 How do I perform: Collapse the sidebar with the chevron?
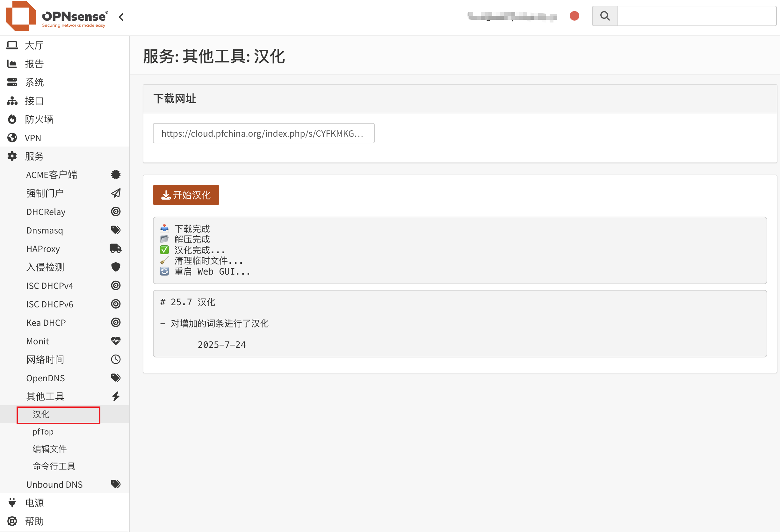[x=121, y=17]
